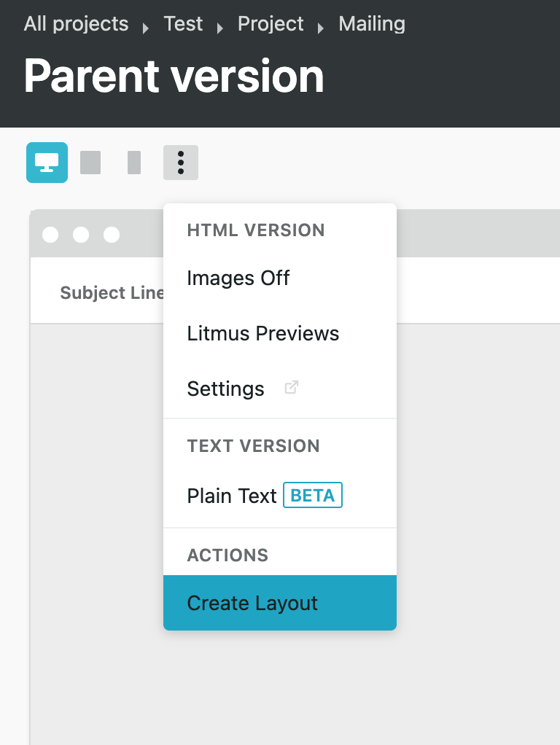This screenshot has height=745, width=560.
Task: Select the highlighted desktop preview mode
Action: [x=47, y=162]
